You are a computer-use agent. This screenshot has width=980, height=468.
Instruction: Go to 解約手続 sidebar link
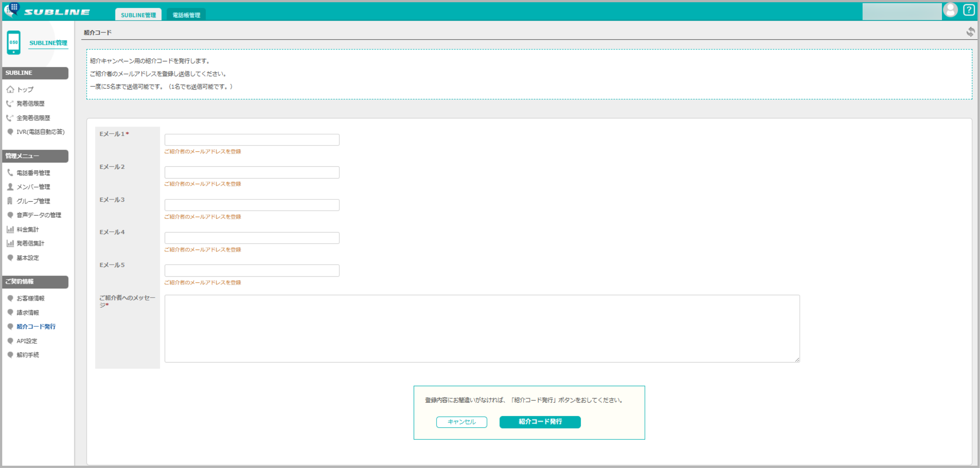point(27,355)
